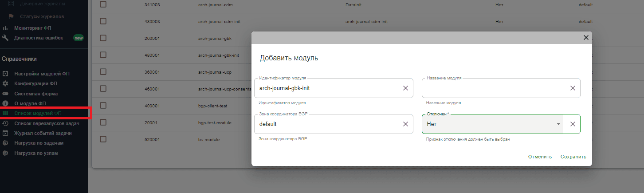Click the wrench icon beside Диагностика ошибок
Viewport: 644px width, 193px height.
click(5, 38)
